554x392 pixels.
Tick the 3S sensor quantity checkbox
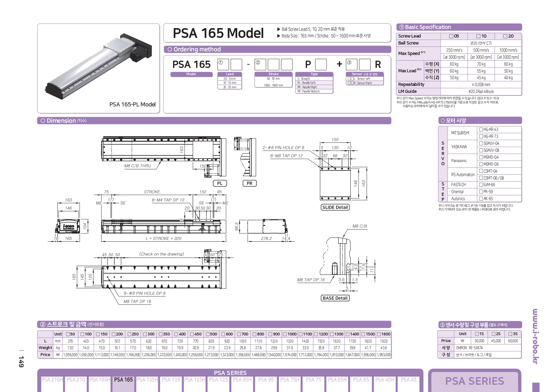[x=510, y=334]
